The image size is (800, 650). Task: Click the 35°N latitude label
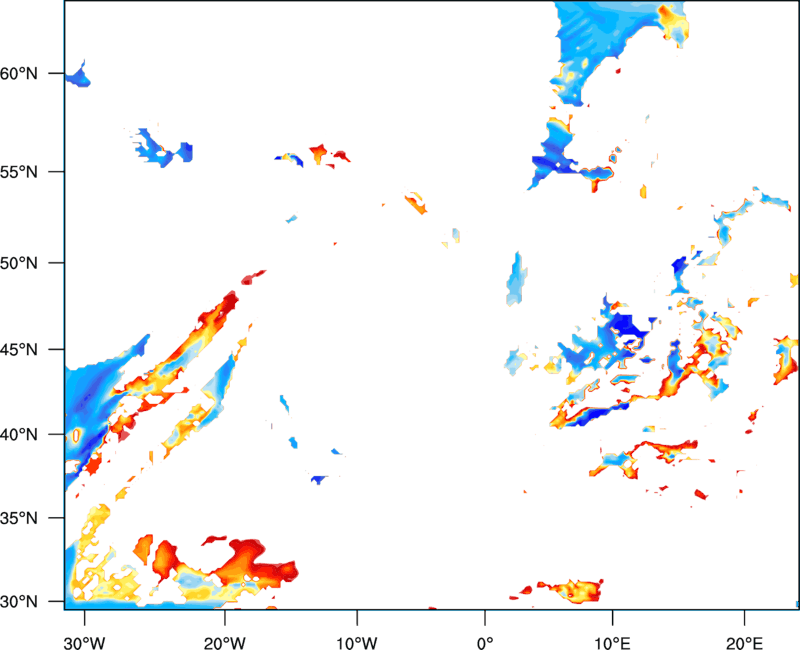tap(19, 518)
